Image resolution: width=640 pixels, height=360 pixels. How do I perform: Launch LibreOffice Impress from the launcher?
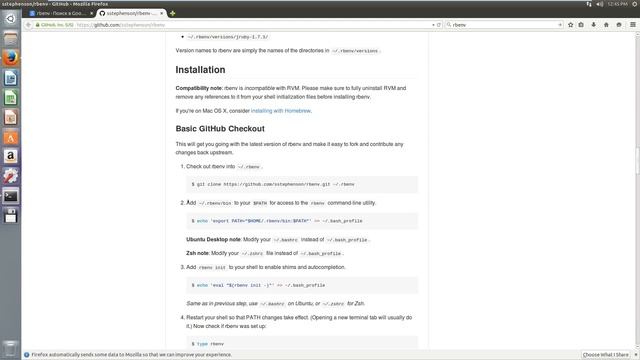(x=11, y=118)
